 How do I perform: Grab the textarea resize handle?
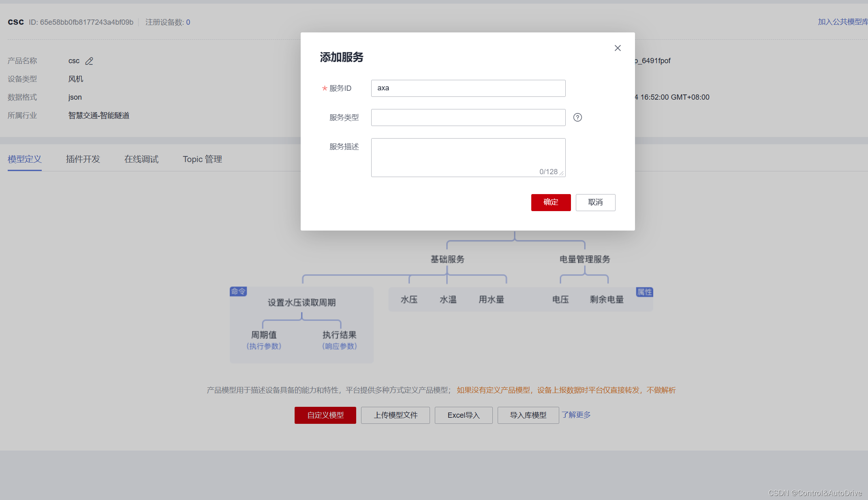(562, 173)
